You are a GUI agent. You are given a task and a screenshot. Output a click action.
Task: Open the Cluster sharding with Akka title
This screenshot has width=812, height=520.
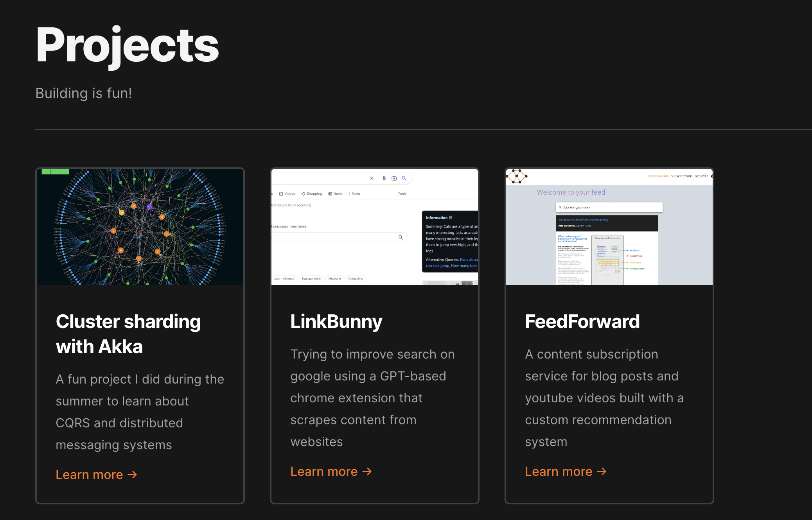point(128,334)
